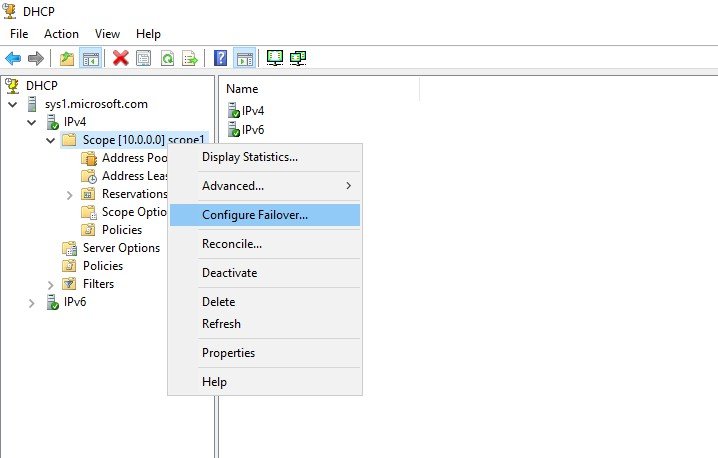Click the single green monitor toolbar icon
This screenshot has width=718, height=458.
click(x=275, y=58)
